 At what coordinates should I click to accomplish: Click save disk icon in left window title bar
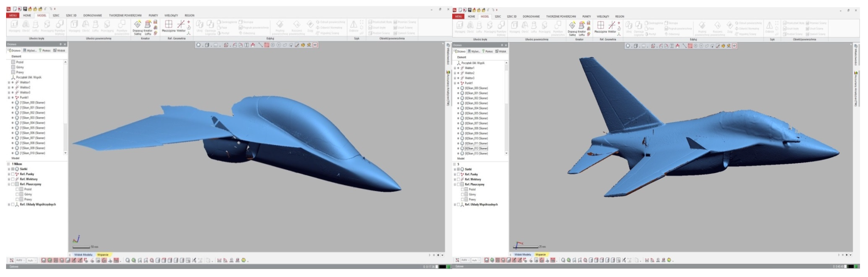pyautogui.click(x=25, y=9)
